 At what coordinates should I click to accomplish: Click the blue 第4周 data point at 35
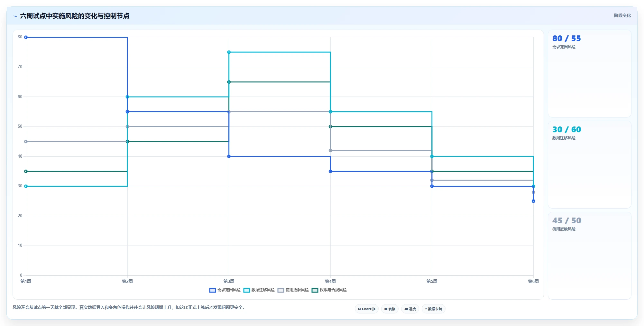330,171
